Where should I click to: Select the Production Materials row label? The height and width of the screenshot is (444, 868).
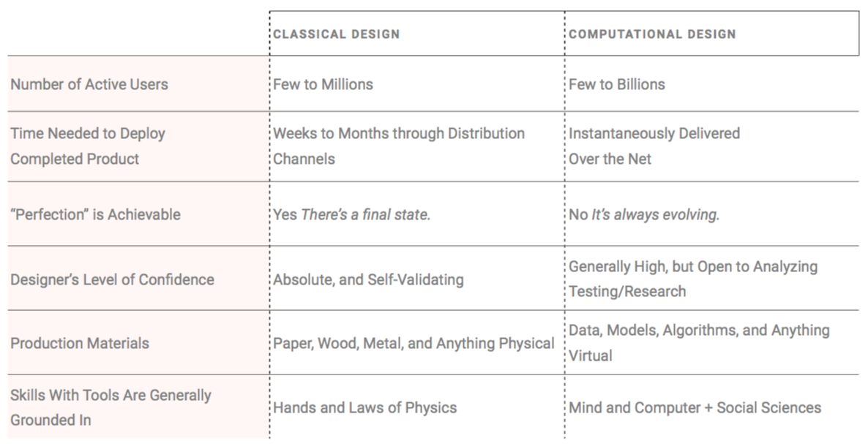(x=80, y=343)
